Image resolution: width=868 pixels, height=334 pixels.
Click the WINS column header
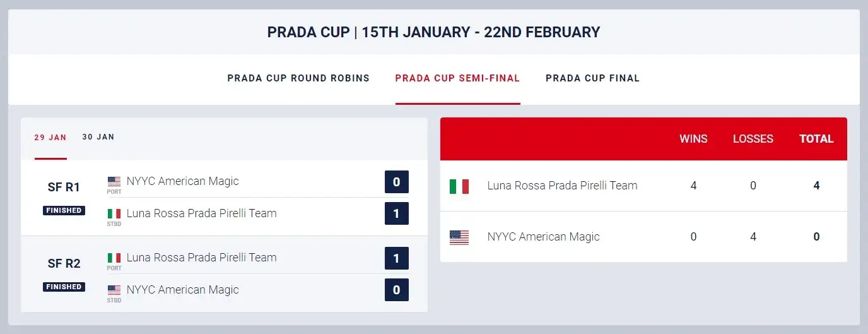(693, 139)
